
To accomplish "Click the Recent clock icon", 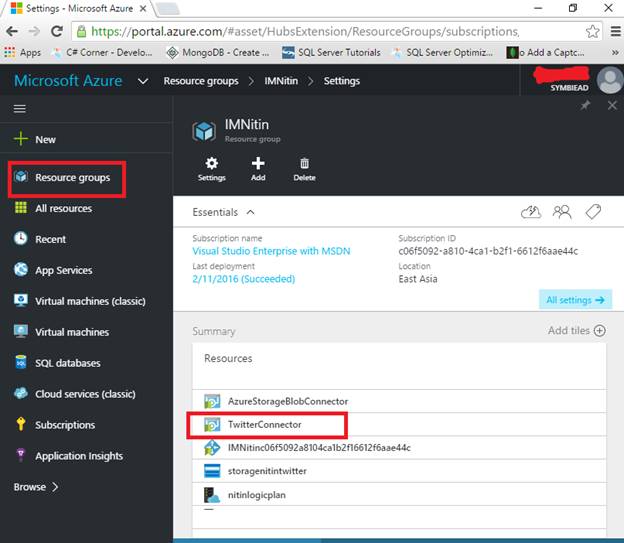I will coord(21,238).
